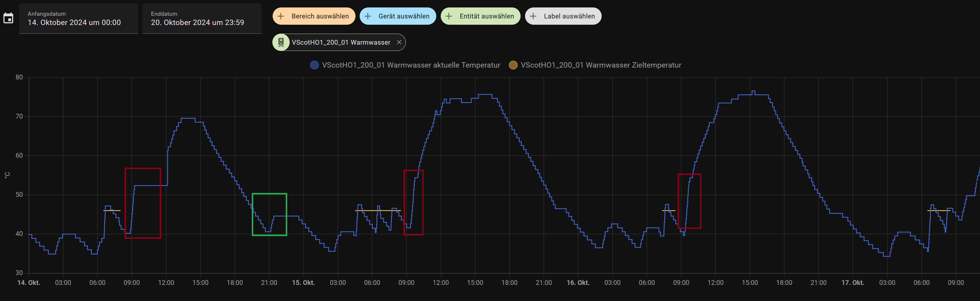Click the 15. Okt. axis label
Screen dimensions: 980x301
pos(303,282)
